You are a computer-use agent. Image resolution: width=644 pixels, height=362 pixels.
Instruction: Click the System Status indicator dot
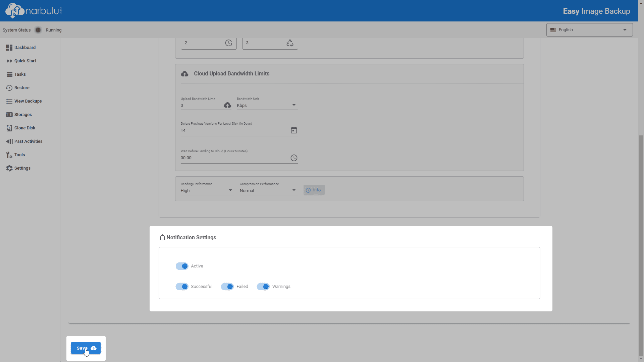coord(38,30)
